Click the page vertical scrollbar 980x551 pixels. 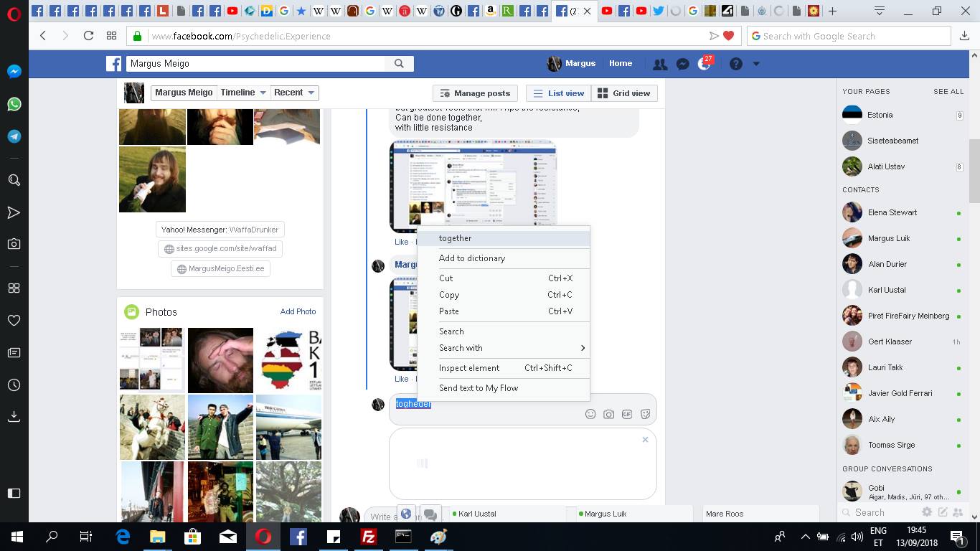[x=974, y=172]
